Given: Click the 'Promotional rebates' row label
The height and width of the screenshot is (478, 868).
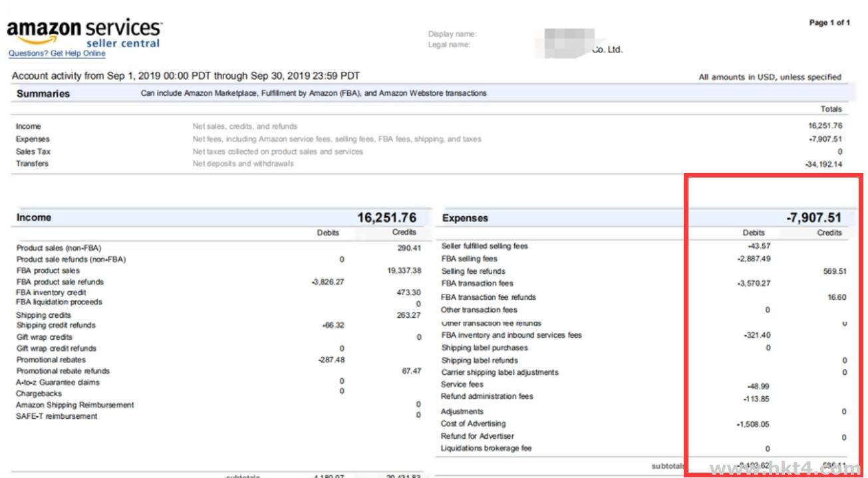Looking at the screenshot, I should (51, 360).
